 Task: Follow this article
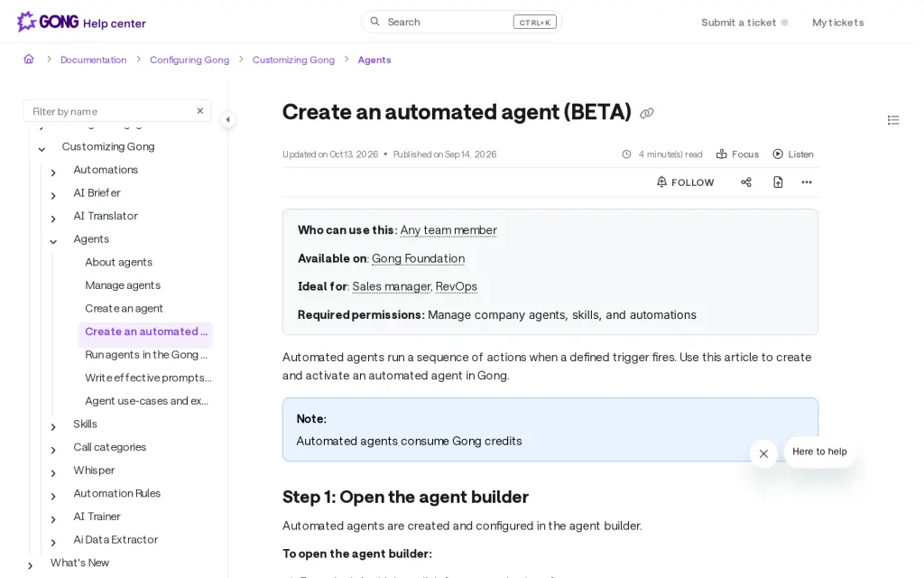point(686,182)
